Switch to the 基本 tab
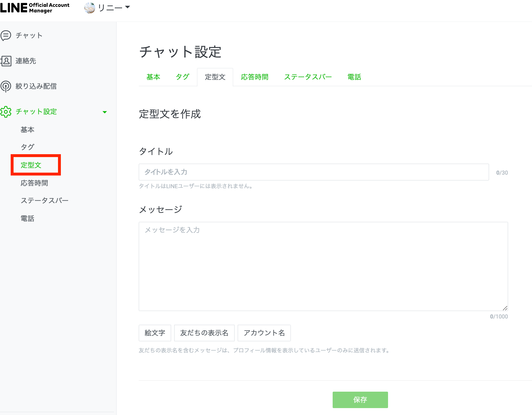The height and width of the screenshot is (415, 532). [x=153, y=77]
